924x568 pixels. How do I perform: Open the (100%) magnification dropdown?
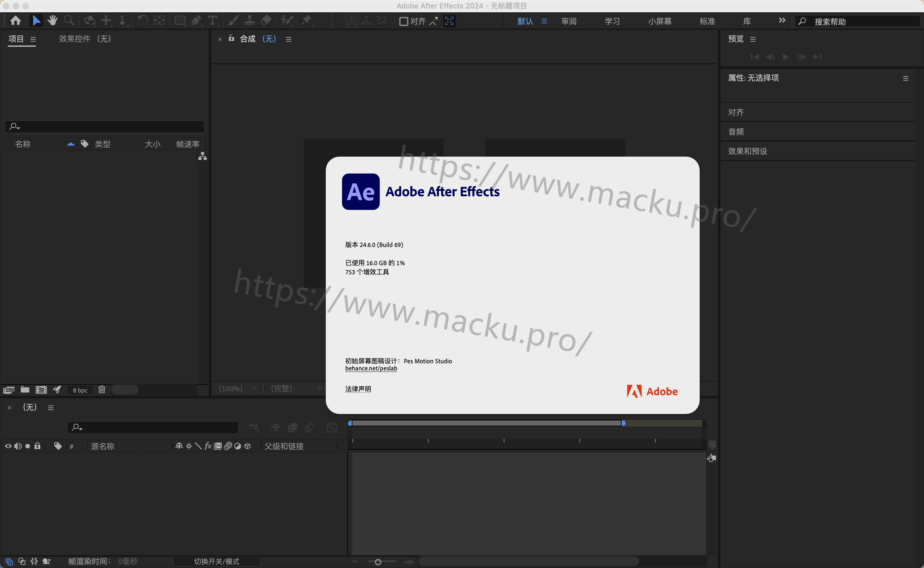[x=237, y=388]
